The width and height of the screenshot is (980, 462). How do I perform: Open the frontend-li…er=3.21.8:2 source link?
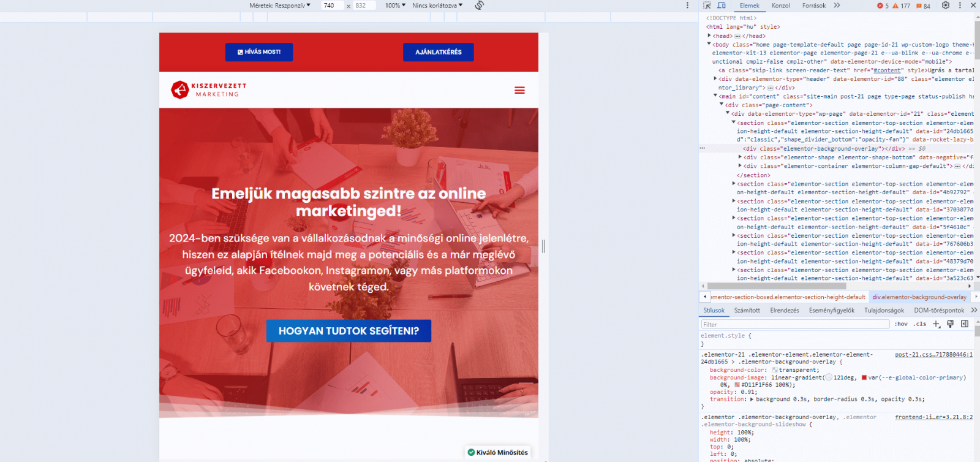(933, 417)
